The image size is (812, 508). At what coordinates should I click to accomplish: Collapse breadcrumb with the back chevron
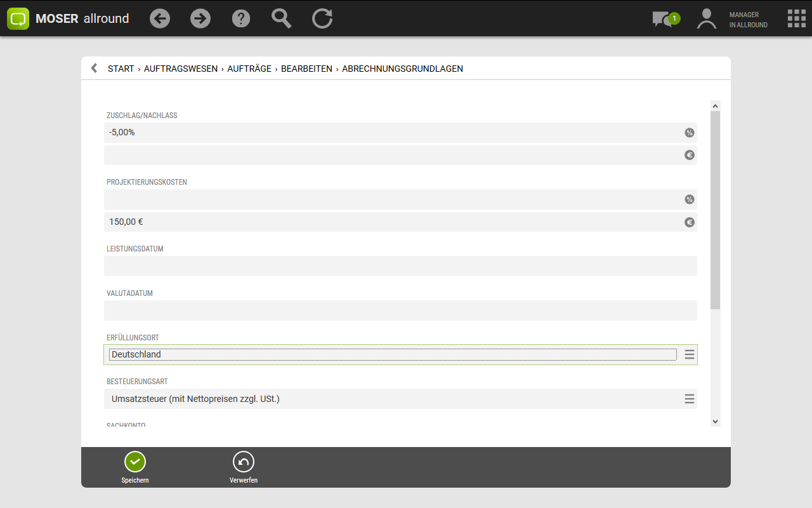pos(94,68)
